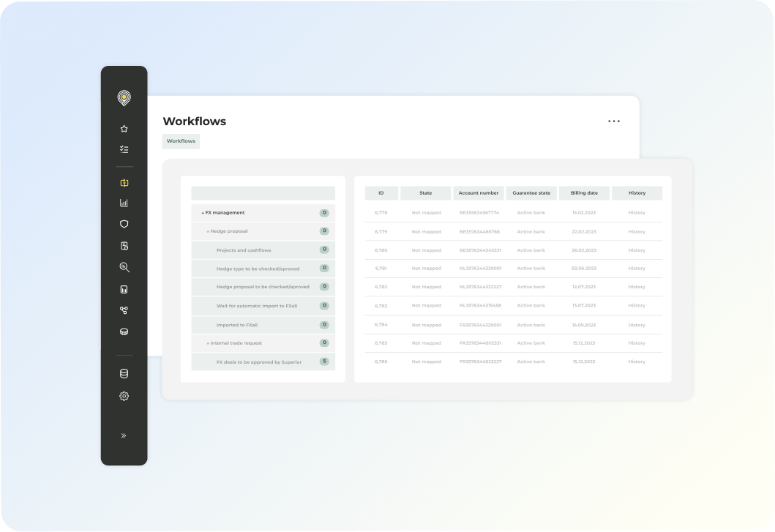Select Hedge proposal to be checked/aproved item
Image resolution: width=775 pixels, height=532 pixels.
tap(263, 287)
